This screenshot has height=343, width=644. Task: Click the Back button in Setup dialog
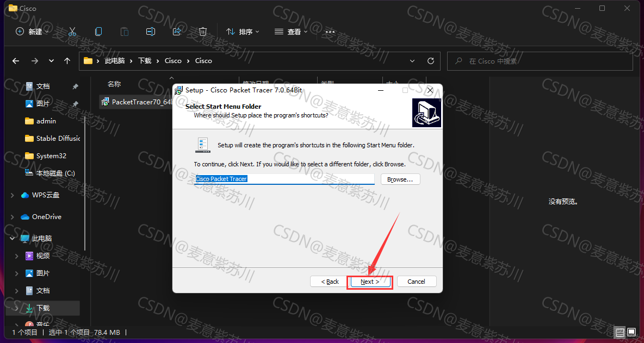330,282
